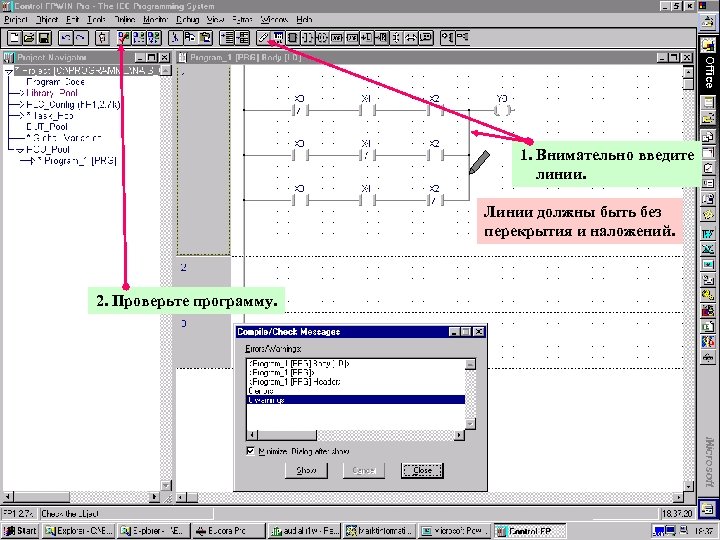Click the comment speech bubble tool icon
The width and height of the screenshot is (720, 540).
[426, 38]
